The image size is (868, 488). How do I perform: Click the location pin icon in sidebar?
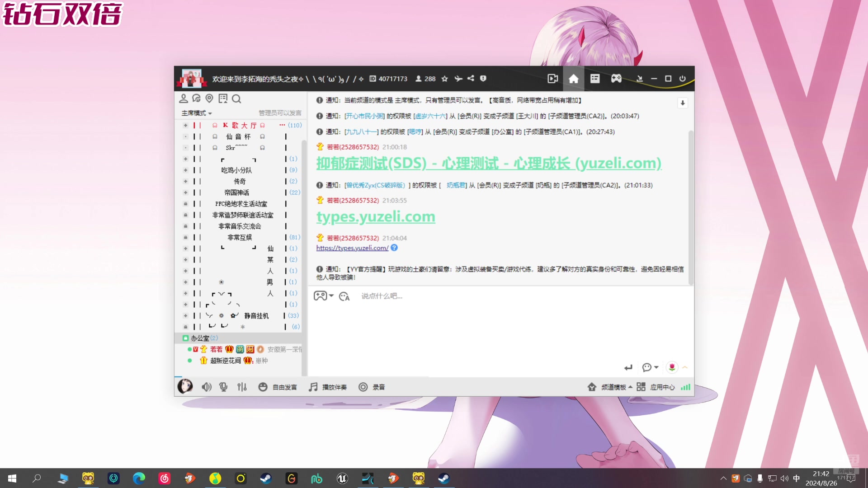209,99
